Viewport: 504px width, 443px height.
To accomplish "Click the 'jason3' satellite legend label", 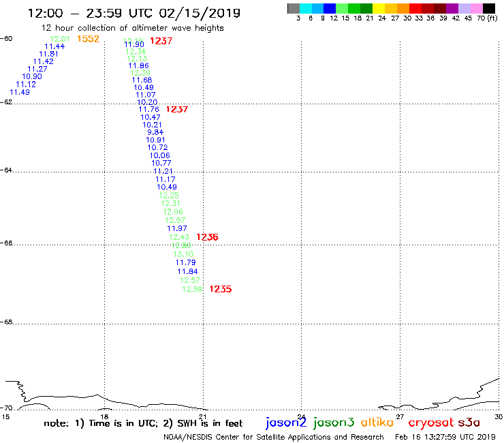I will [x=334, y=423].
